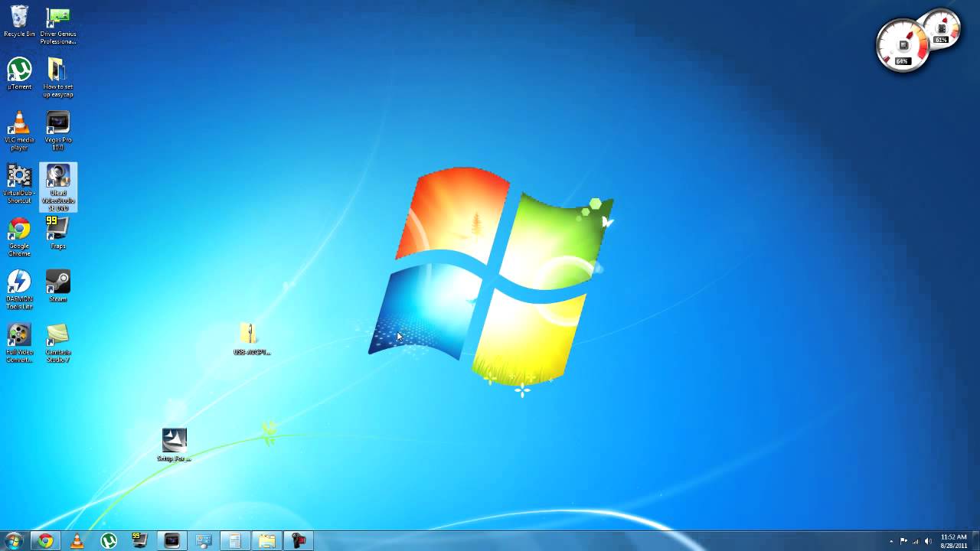Screen dimensions: 980x551
Task: Select the uTorrent desktop shortcut
Action: [19, 74]
